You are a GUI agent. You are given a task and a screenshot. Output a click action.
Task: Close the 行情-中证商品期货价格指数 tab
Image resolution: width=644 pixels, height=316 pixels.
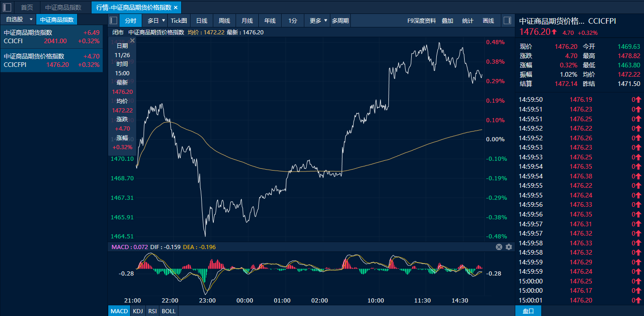[176, 7]
